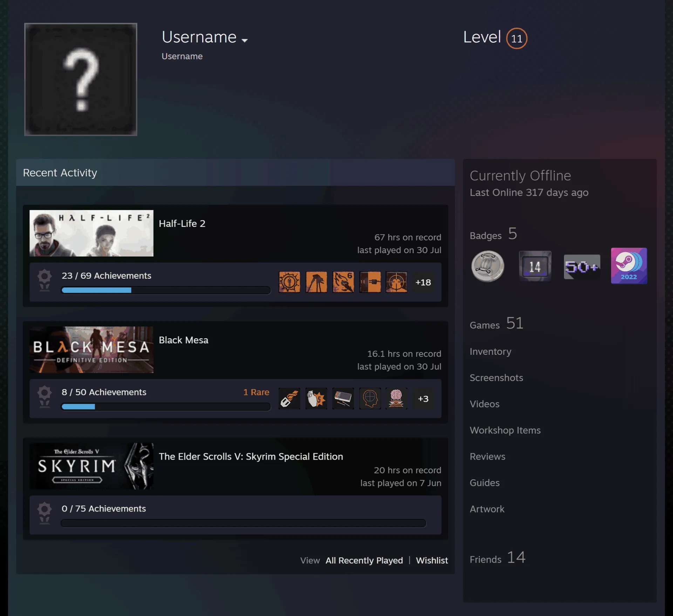The height and width of the screenshot is (616, 673).
Task: Click the Half-Life 2 achievements progress bar
Action: [166, 290]
